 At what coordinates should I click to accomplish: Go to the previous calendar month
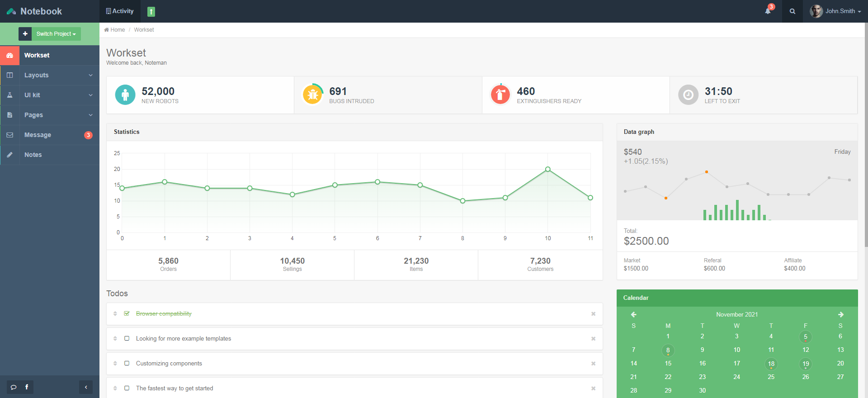click(633, 314)
